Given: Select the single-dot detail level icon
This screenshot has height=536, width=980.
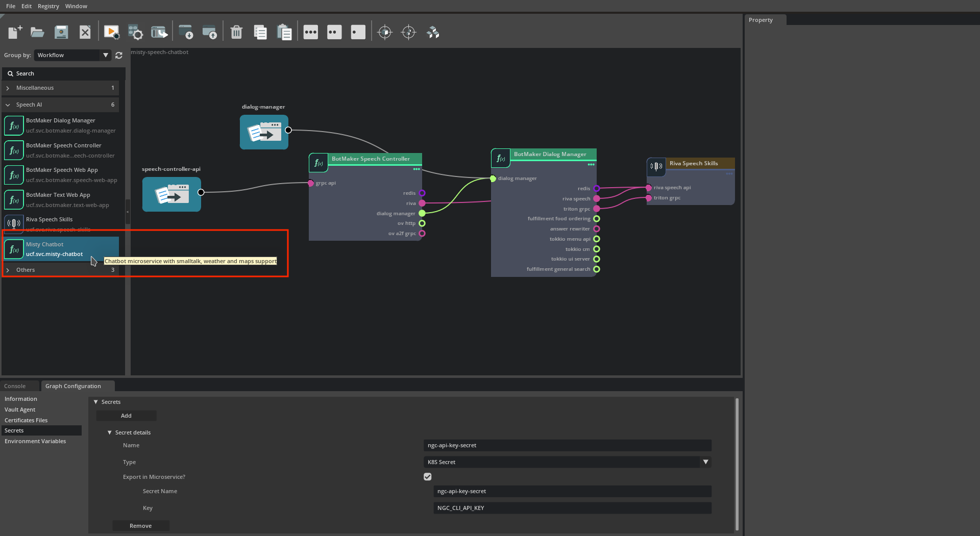Looking at the screenshot, I should pyautogui.click(x=358, y=32).
